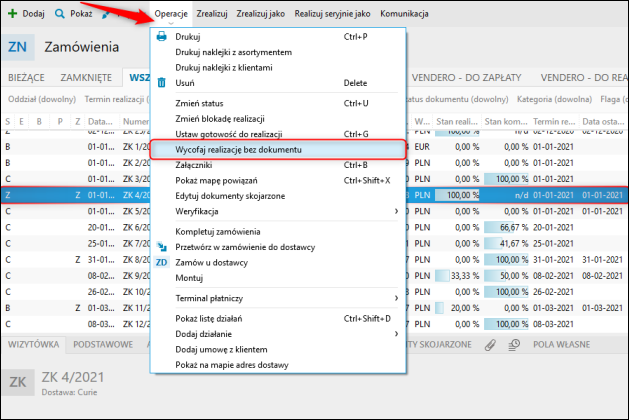Sort by Stan reali... column header

point(457,122)
